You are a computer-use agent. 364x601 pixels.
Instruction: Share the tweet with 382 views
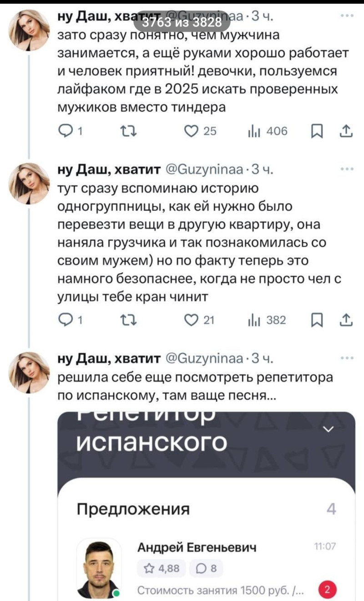coord(342,321)
